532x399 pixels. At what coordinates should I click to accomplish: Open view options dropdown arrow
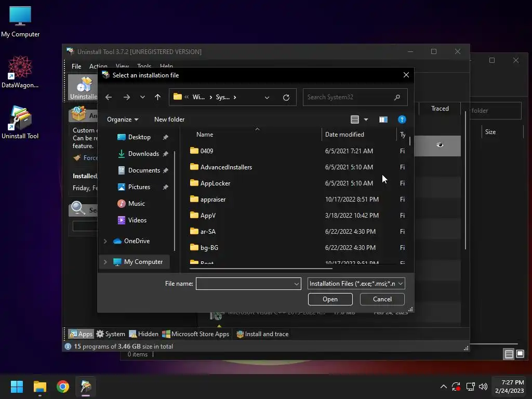pyautogui.click(x=366, y=119)
